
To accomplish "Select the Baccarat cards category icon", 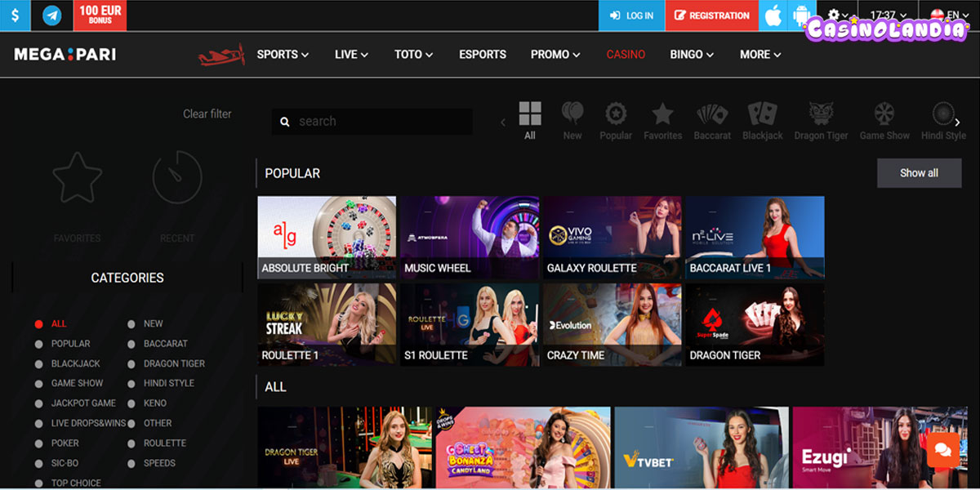I will tap(711, 121).
